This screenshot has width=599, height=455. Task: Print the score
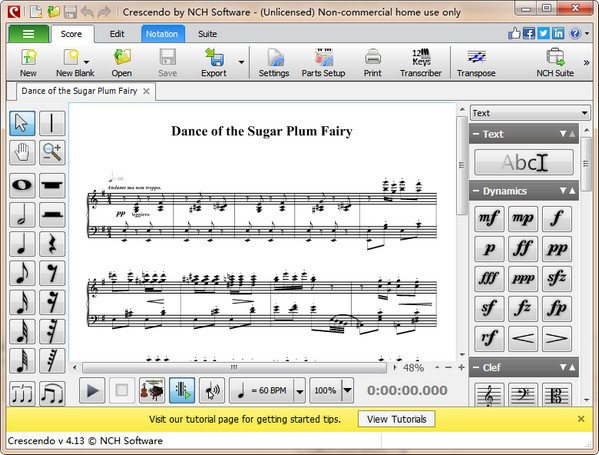[x=372, y=63]
